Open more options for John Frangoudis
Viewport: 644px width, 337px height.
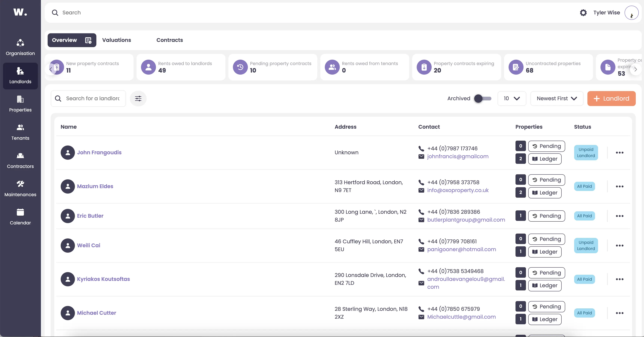point(620,152)
